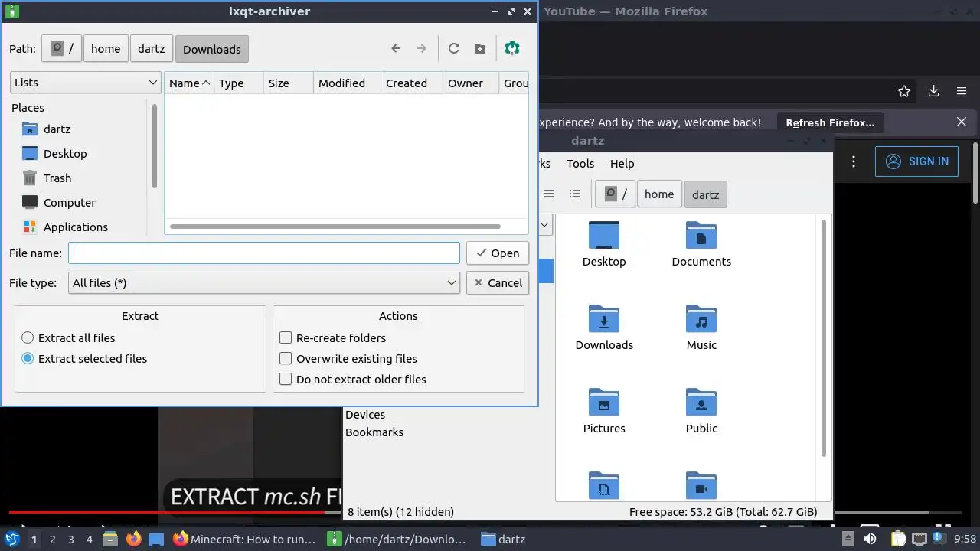This screenshot has width=980, height=551.
Task: Navigate to Downloads in dialog path bar
Action: 211,48
